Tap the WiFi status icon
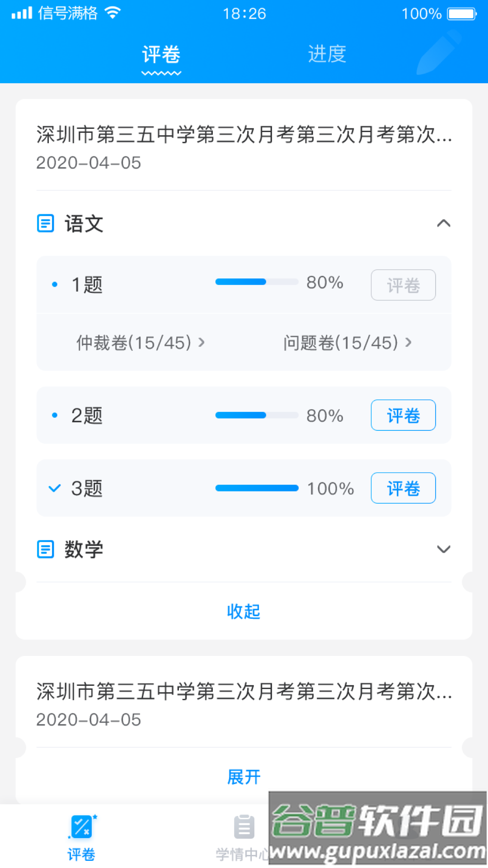488x868 pixels. [113, 13]
